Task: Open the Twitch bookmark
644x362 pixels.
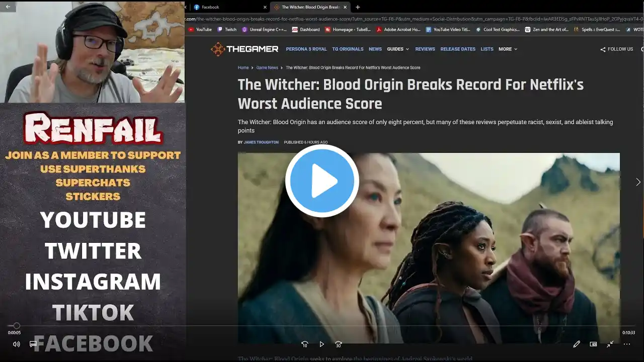Action: pos(227,30)
